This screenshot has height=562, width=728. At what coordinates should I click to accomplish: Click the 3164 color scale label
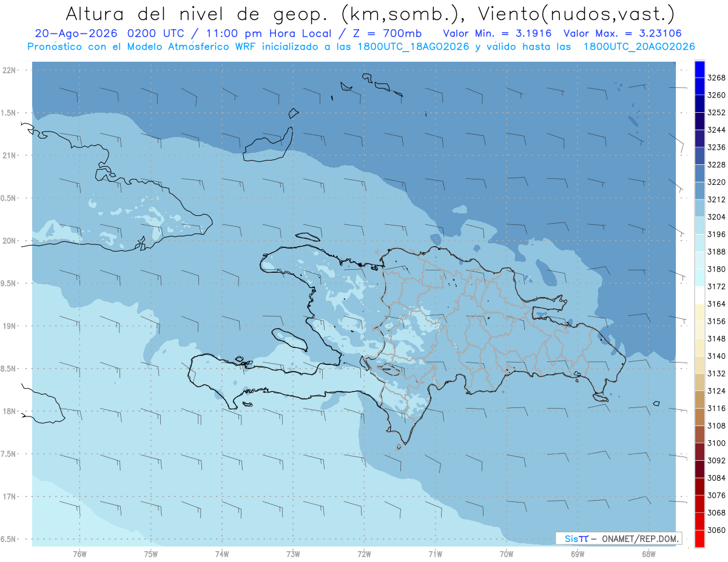(x=716, y=304)
